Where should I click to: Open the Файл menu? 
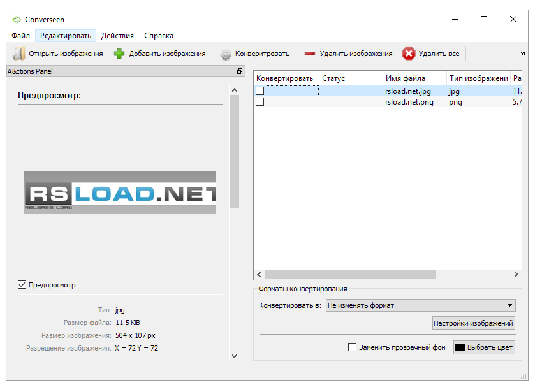pyautogui.click(x=20, y=36)
